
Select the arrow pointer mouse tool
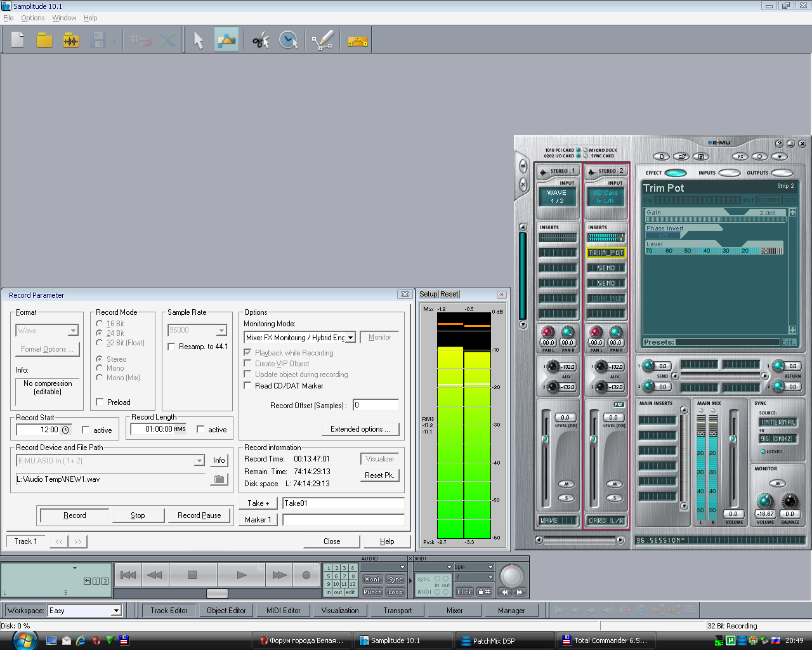[x=199, y=41]
